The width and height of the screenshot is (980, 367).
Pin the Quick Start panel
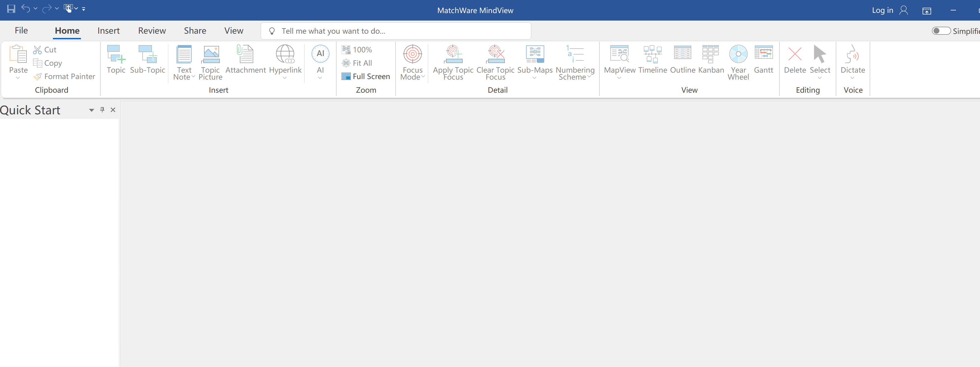point(102,110)
